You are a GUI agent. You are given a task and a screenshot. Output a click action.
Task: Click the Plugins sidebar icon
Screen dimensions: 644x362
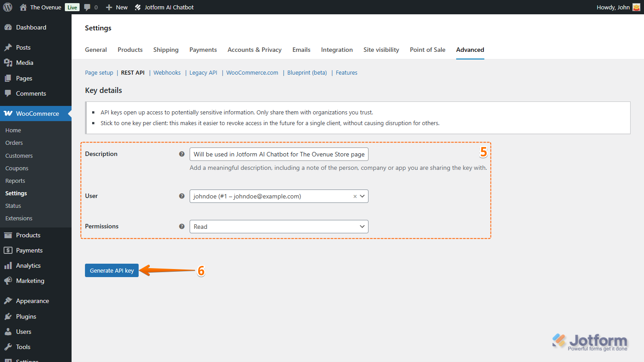click(9, 316)
